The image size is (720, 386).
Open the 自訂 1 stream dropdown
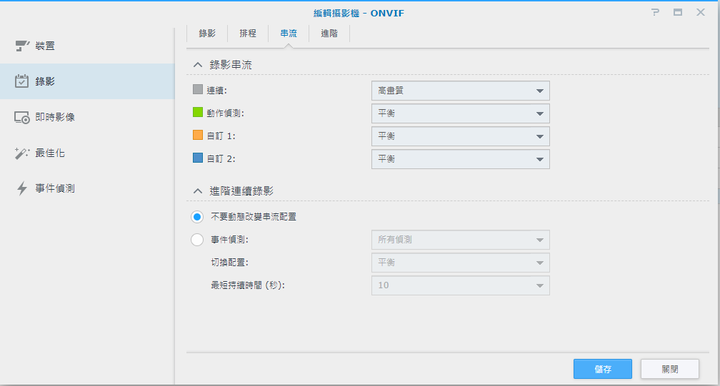coord(460,136)
